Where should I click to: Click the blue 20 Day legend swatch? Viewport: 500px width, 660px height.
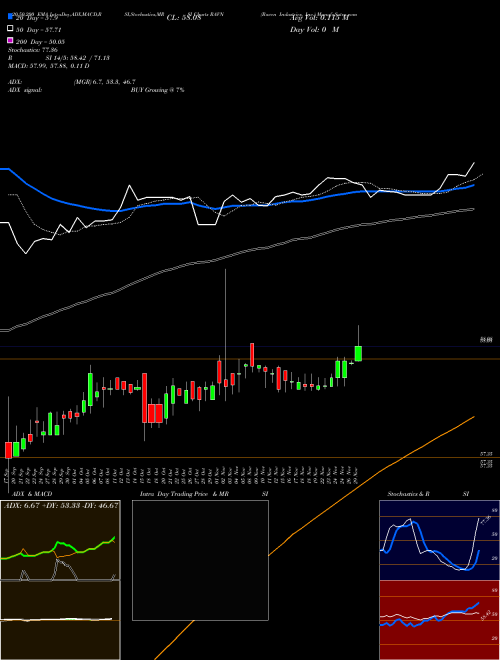pos(11,17)
